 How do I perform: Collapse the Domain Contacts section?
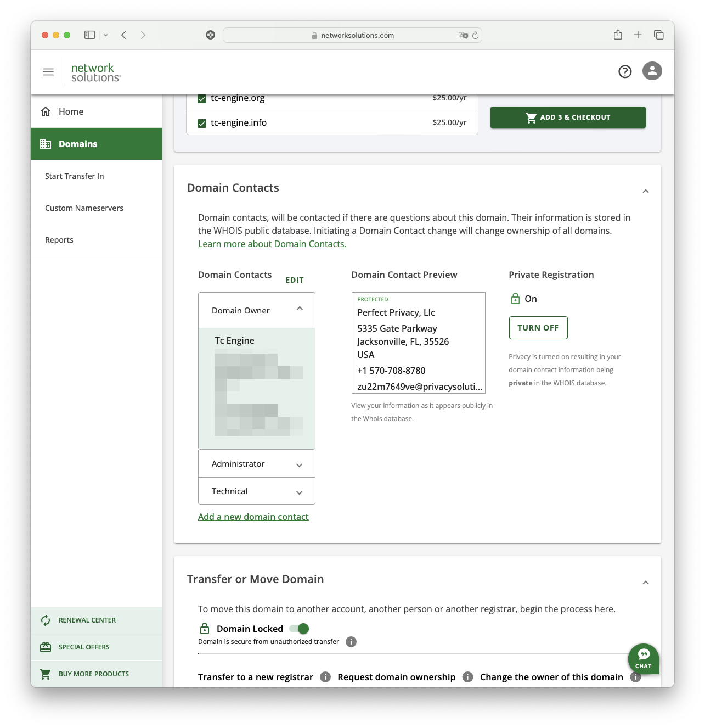click(x=646, y=191)
